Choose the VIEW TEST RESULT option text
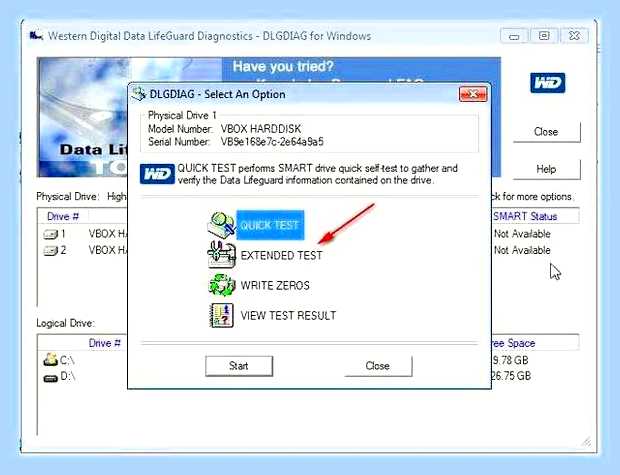 (x=288, y=316)
